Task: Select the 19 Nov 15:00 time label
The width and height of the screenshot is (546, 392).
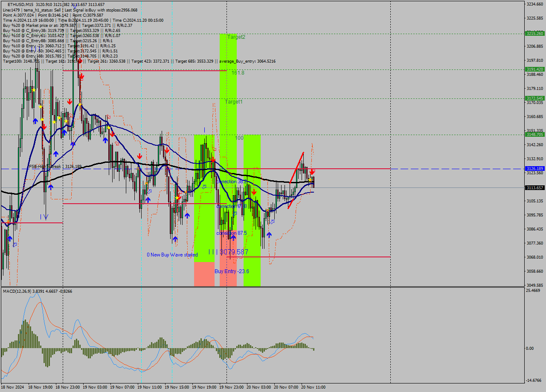Action: click(x=177, y=387)
